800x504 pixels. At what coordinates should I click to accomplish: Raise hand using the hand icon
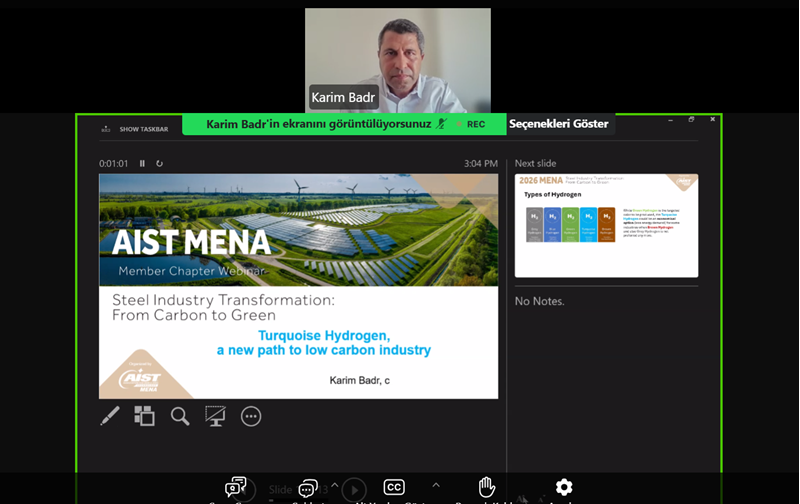pos(487,487)
